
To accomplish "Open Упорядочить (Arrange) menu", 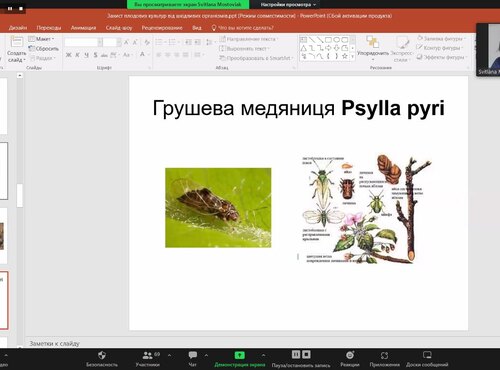I will tap(373, 48).
